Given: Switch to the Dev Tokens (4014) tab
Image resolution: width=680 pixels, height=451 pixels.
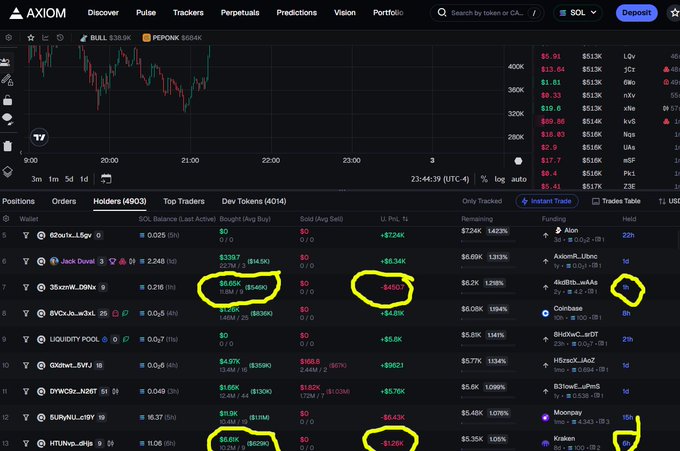Looking at the screenshot, I should pyautogui.click(x=254, y=201).
